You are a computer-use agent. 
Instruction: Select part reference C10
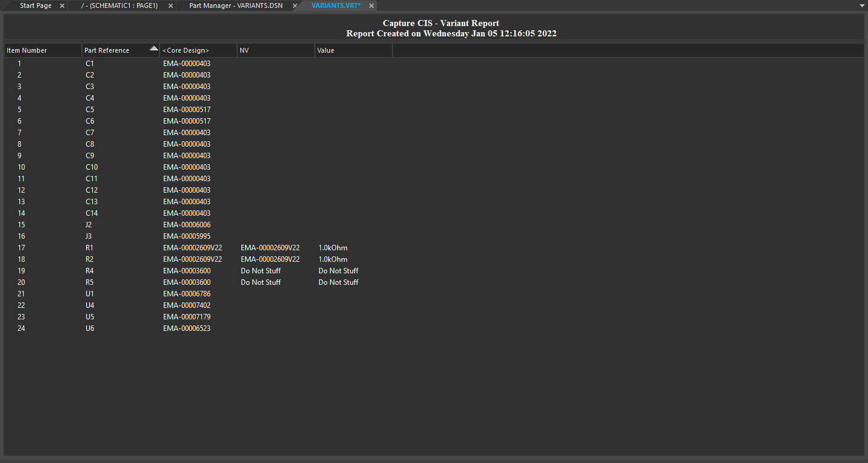point(92,167)
